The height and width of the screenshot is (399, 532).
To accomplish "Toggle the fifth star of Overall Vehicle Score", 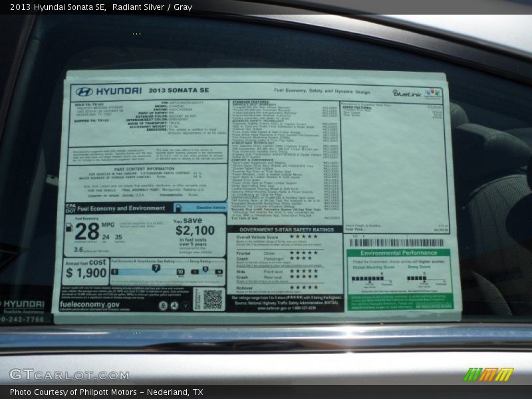I will 317,237.
